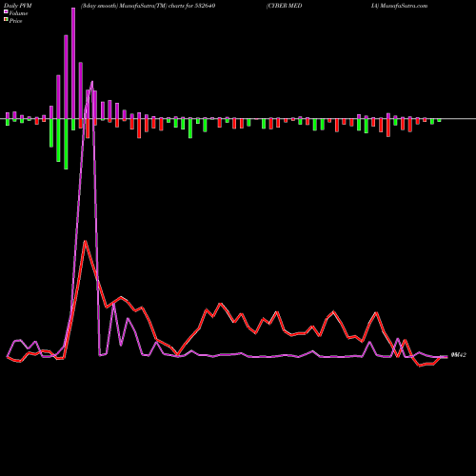Click the tallest purple volume bar
The width and height of the screenshot is (476, 476).
tap(73, 63)
